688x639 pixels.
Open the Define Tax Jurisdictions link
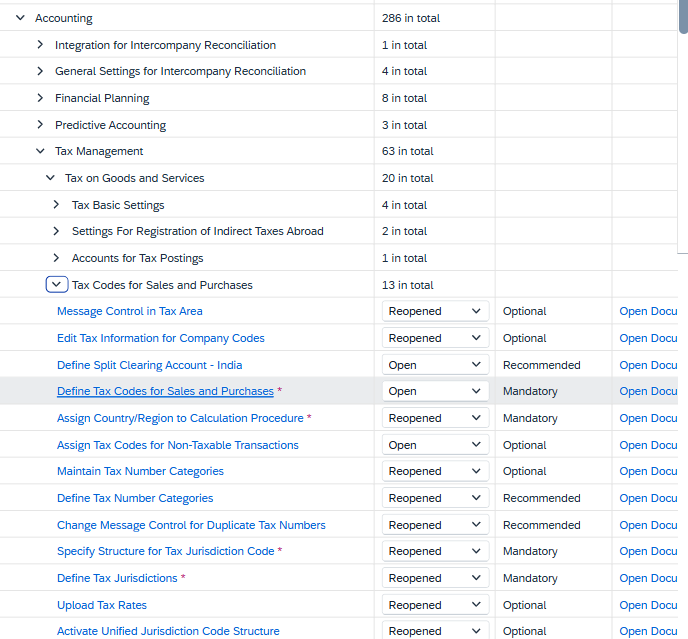(117, 578)
